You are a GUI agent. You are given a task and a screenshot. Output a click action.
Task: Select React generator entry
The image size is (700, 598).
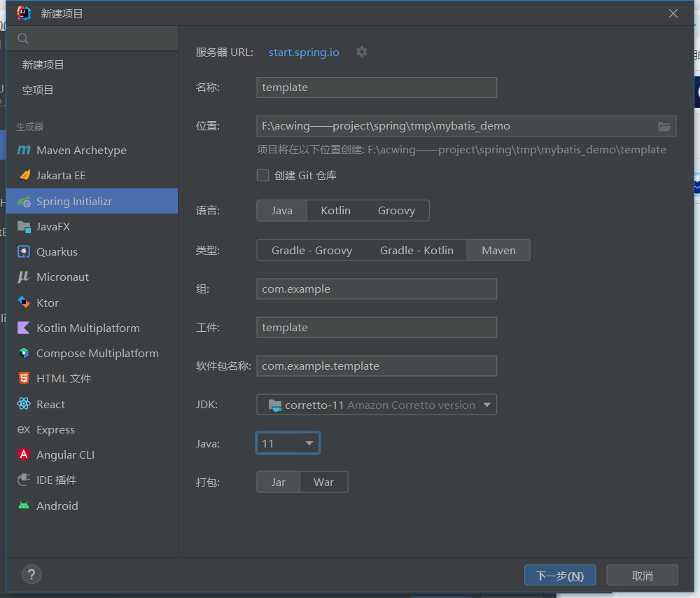click(92, 404)
